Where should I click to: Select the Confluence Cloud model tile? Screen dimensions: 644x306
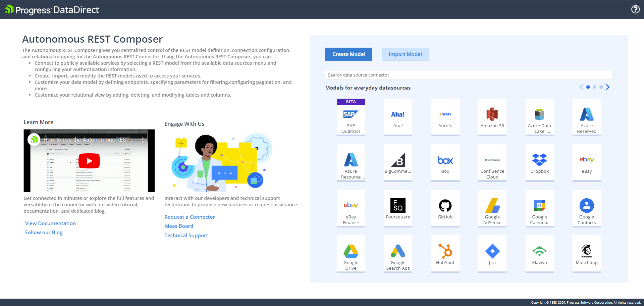(x=492, y=163)
